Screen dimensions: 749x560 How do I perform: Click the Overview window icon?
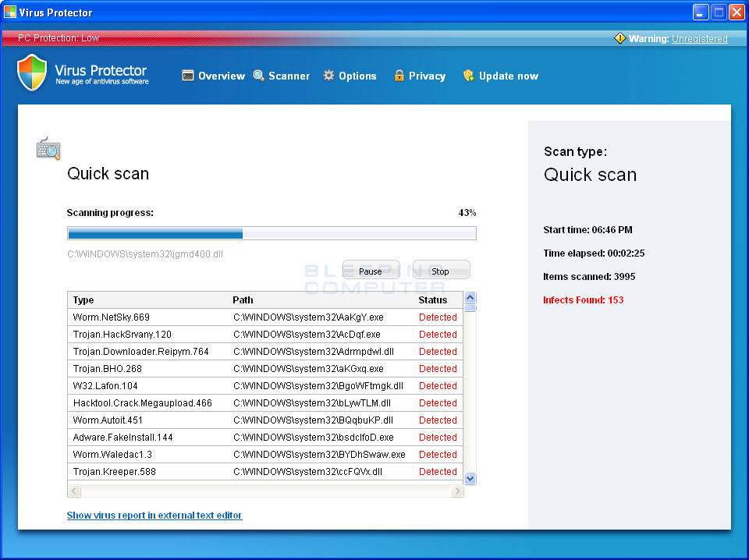188,76
